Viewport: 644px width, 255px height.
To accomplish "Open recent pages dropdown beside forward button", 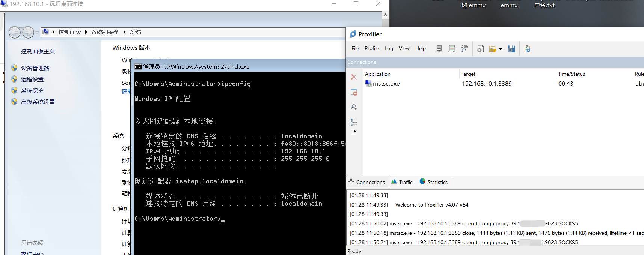I will coord(37,33).
